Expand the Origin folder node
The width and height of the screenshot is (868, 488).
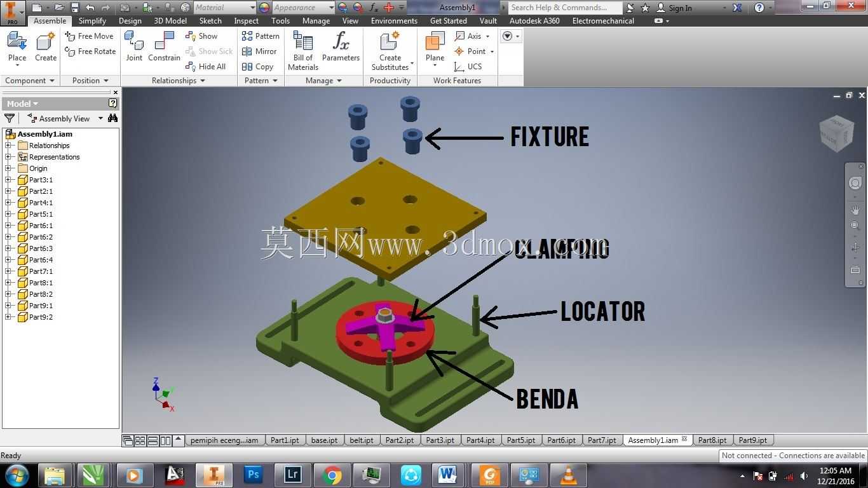pyautogui.click(x=8, y=168)
